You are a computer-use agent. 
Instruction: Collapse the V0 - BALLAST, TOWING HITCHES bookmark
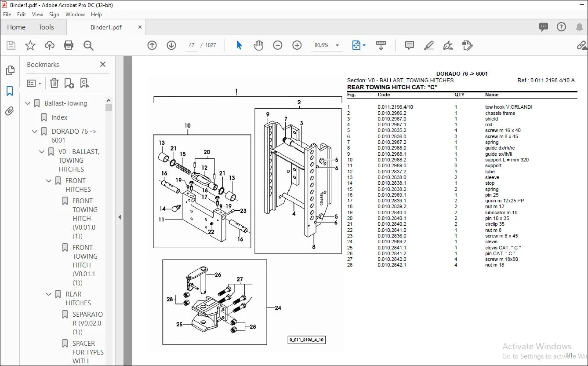click(42, 152)
